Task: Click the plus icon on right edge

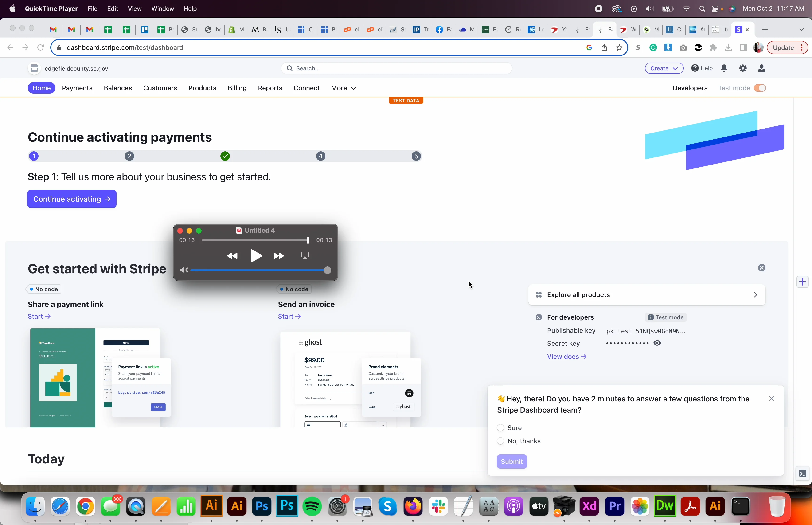Action: point(802,282)
